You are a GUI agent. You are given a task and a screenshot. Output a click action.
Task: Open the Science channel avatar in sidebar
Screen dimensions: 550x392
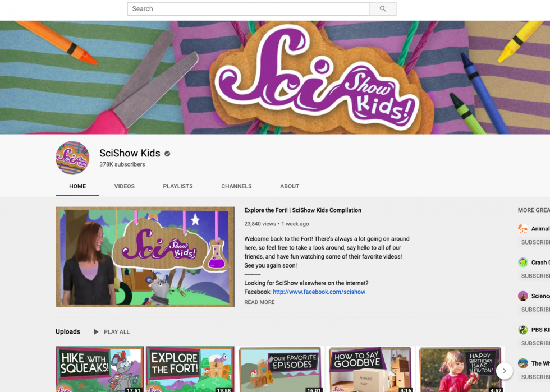pyautogui.click(x=523, y=296)
